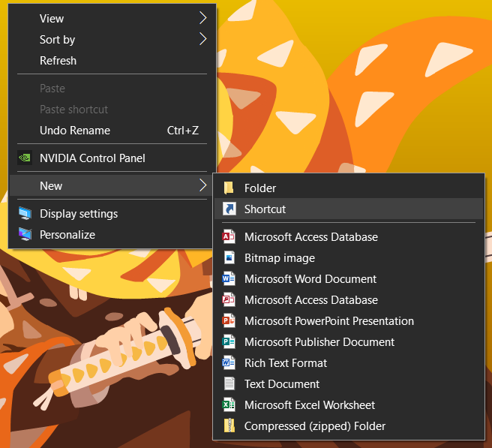Click the Access icon below Word Document
492x448 pixels.
click(229, 300)
